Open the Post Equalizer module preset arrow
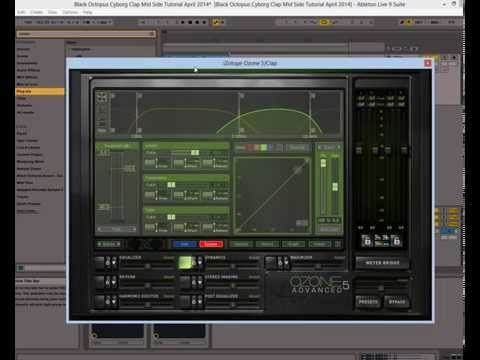 pos(200,301)
